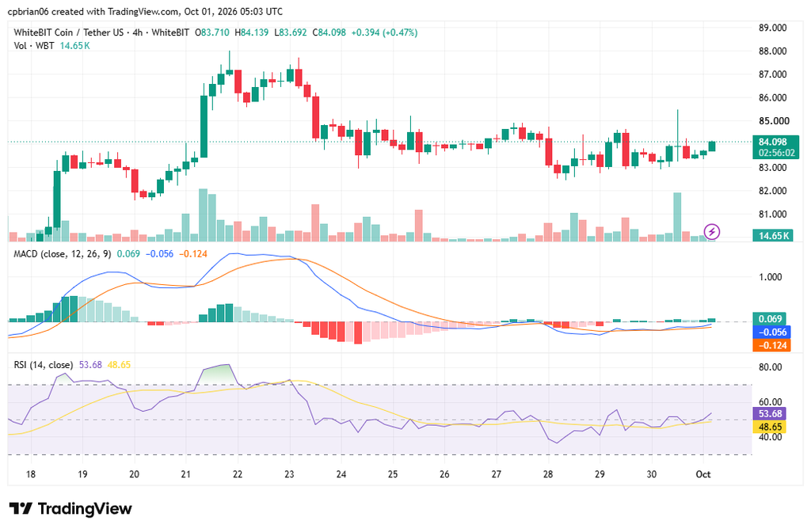Click date label 18 on time axis
Screen dimensions: 811x532
pyautogui.click(x=31, y=474)
